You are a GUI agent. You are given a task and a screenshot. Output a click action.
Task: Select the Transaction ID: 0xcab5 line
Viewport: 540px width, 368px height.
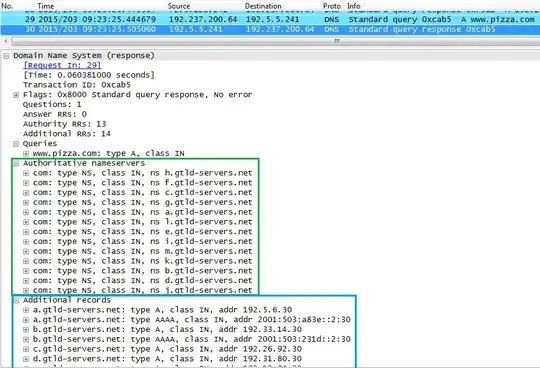(x=77, y=85)
